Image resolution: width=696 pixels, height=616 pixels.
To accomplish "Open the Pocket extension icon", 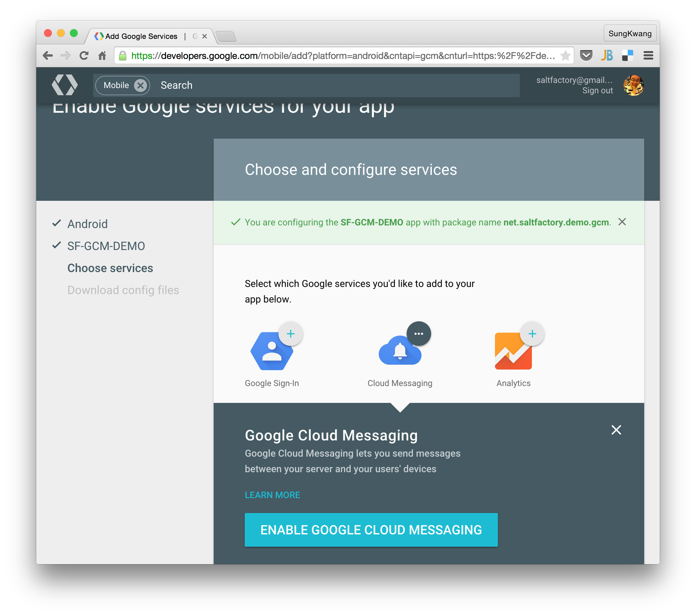I will coord(586,55).
